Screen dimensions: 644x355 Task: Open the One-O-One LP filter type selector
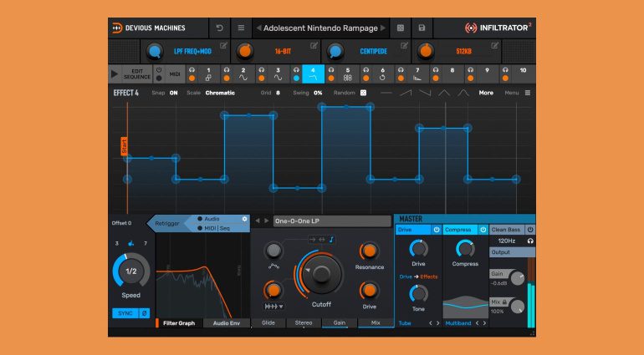[332, 221]
